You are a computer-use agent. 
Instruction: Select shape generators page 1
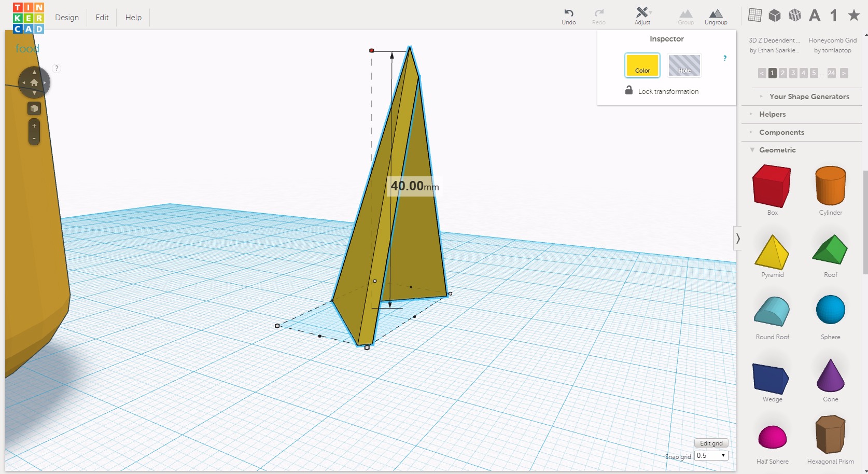772,73
